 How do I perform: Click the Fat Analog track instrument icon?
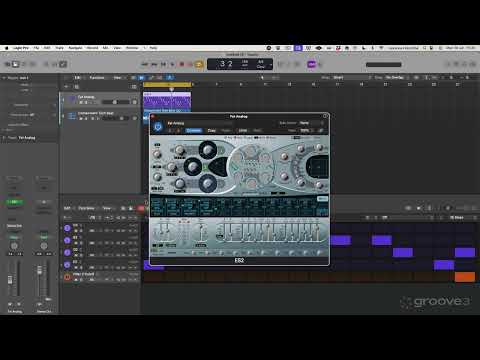coord(72,99)
